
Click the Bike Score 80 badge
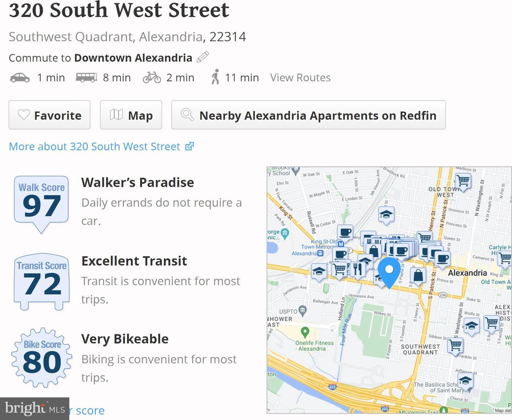pos(42,358)
